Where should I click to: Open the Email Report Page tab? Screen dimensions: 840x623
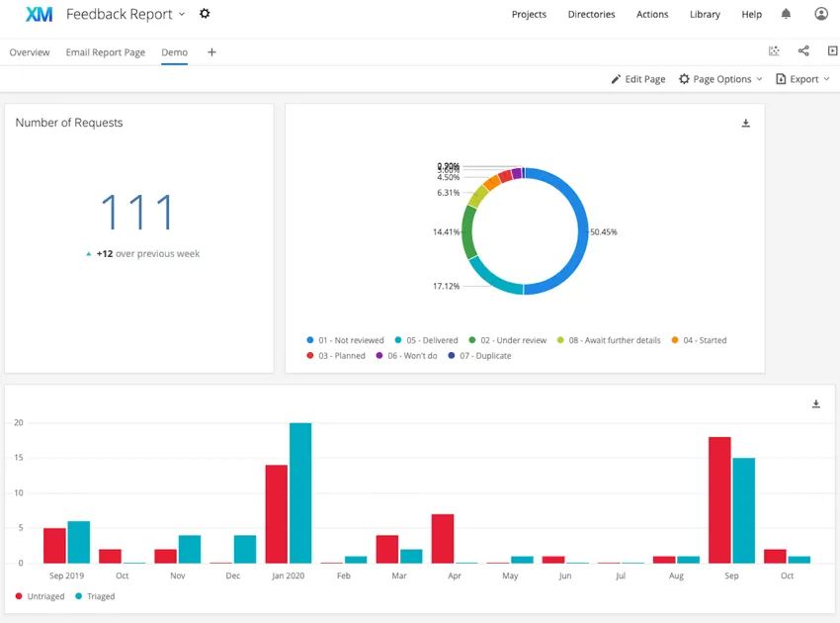pos(105,52)
